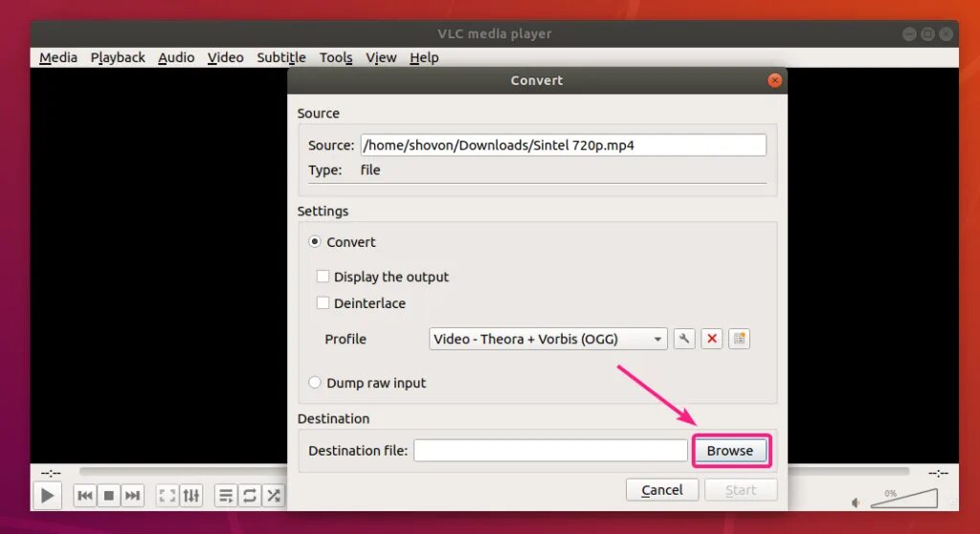Screen dimensions: 980x534
Task: Open extended settings equalizer icon
Action: pos(191,496)
